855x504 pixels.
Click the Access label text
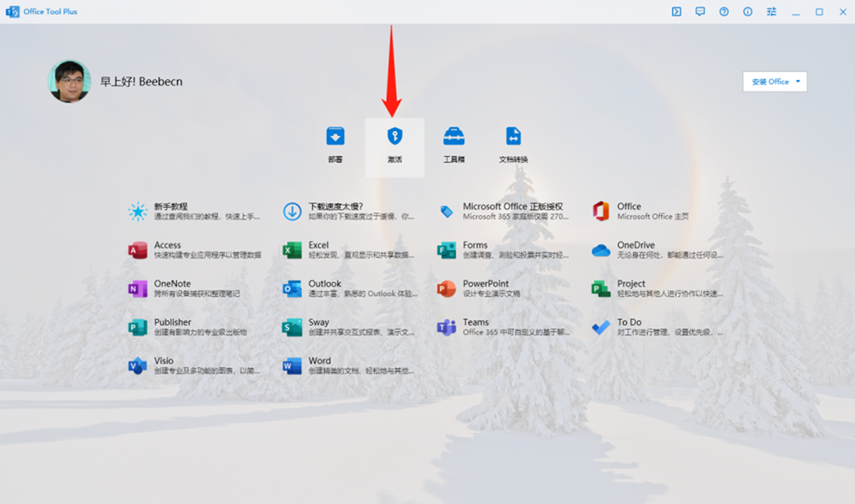[167, 245]
